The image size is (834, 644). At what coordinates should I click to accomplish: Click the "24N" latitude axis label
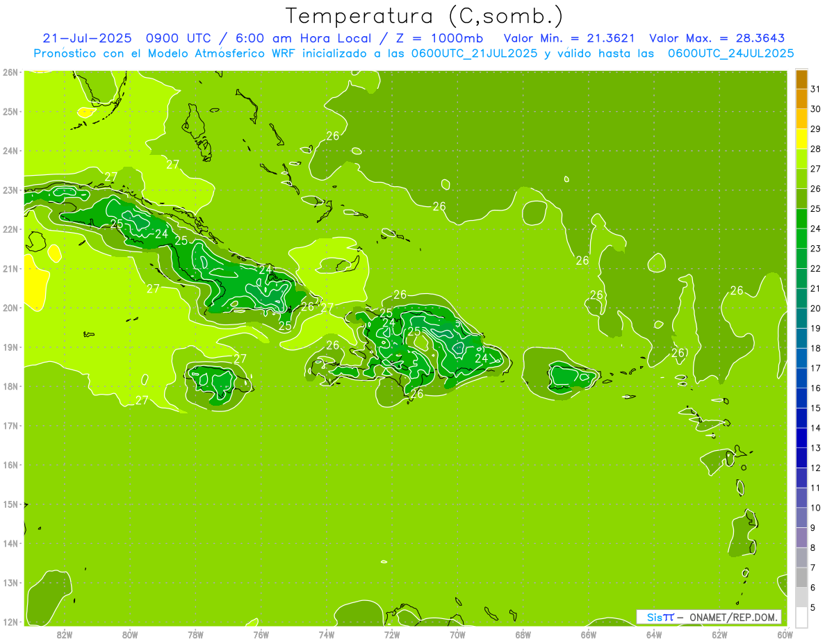point(10,151)
